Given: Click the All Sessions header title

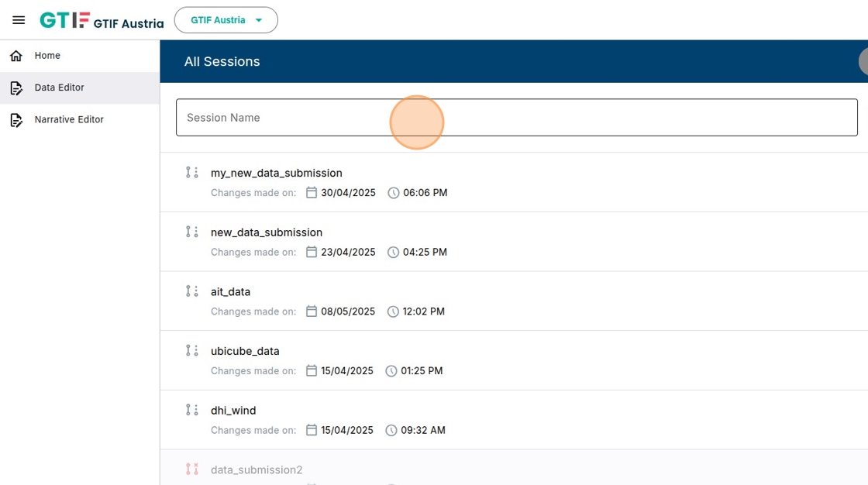Looking at the screenshot, I should pos(222,61).
